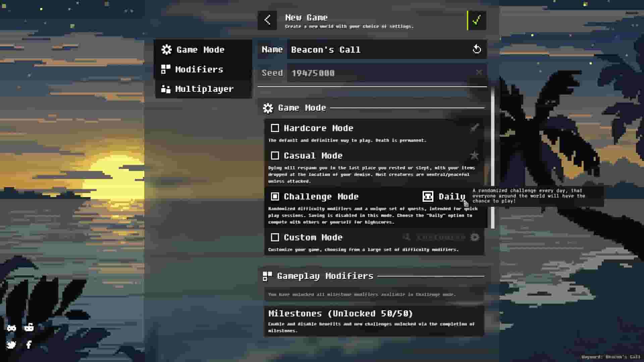644x362 pixels.
Task: Open the Facebook icon in bottom-left corner
Action: tap(29, 345)
